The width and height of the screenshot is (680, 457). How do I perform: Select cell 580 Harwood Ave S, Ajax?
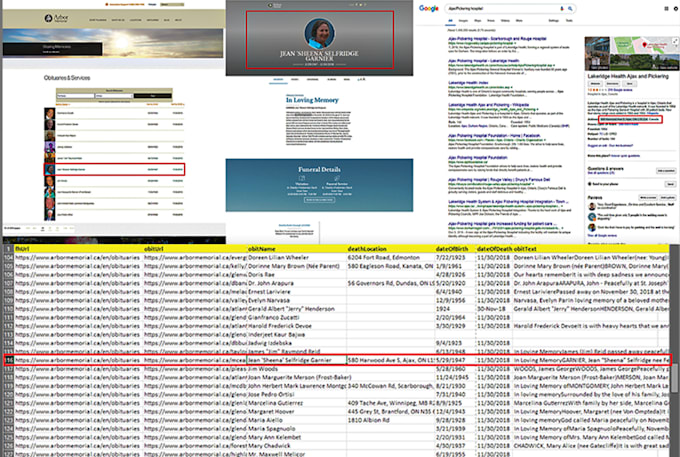click(x=391, y=360)
